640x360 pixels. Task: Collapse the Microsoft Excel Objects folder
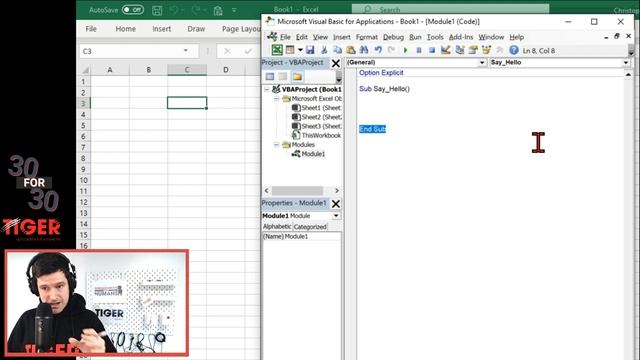click(x=276, y=98)
